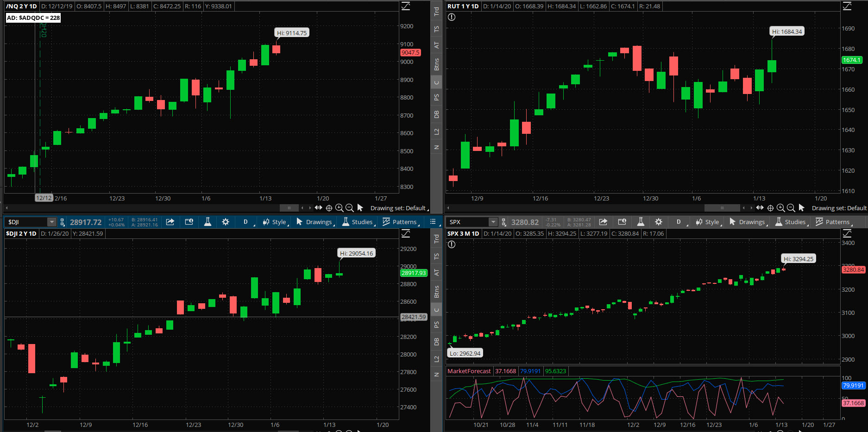868x432 pixels.
Task: Open chart settings gear in $DJI toolbar
Action: point(226,222)
